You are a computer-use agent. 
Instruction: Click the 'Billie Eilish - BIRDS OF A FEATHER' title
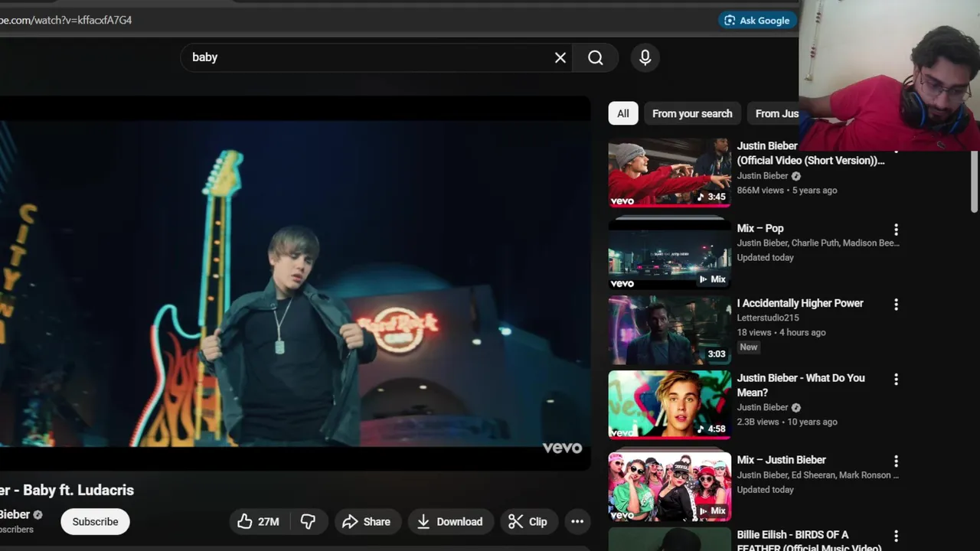(809, 540)
